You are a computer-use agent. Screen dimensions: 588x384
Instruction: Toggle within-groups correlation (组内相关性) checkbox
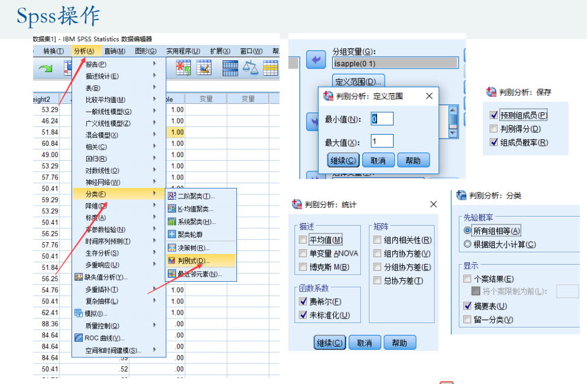tap(377, 240)
